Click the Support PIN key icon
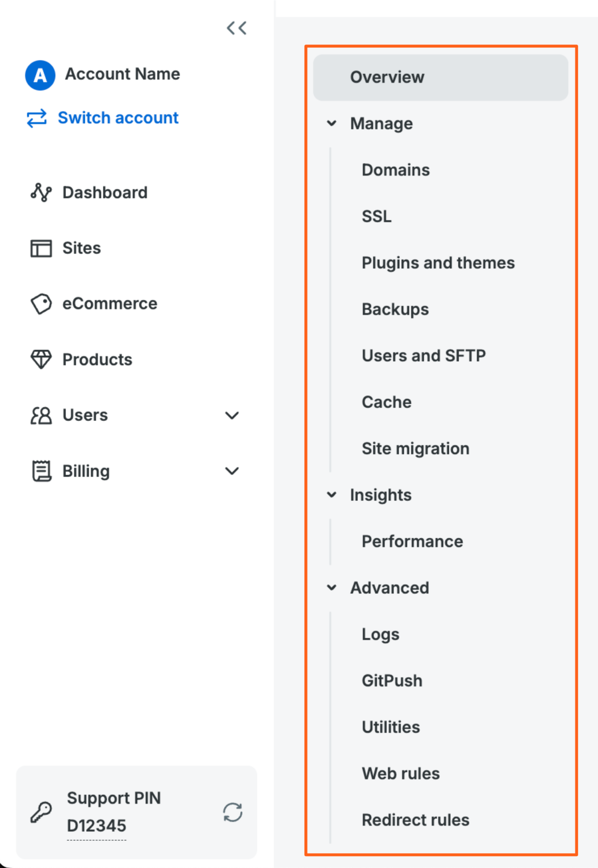The height and width of the screenshot is (868, 598). (41, 812)
